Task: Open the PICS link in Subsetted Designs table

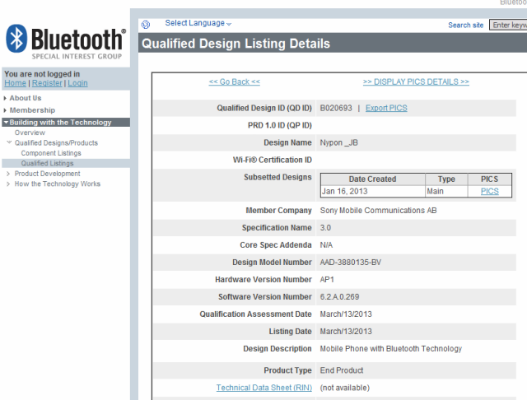Action: (489, 191)
